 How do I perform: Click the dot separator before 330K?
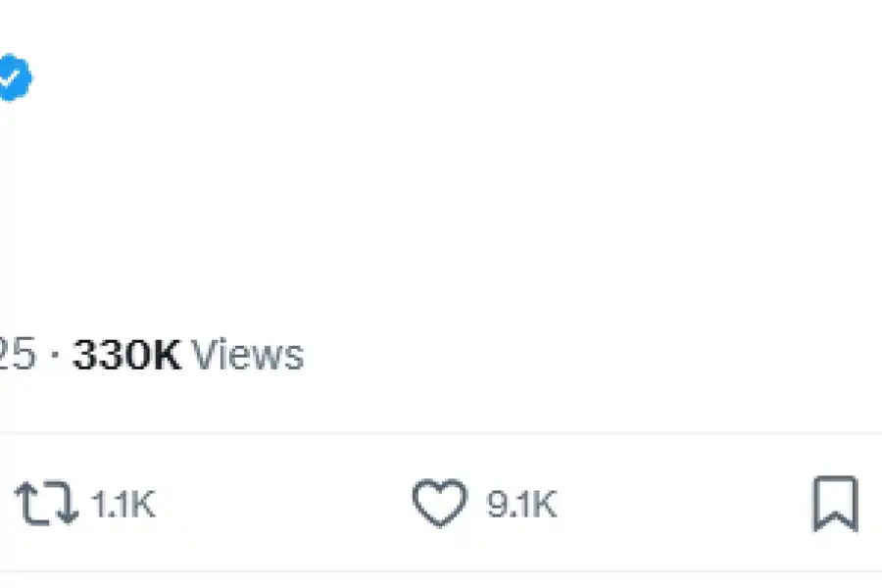point(54,356)
